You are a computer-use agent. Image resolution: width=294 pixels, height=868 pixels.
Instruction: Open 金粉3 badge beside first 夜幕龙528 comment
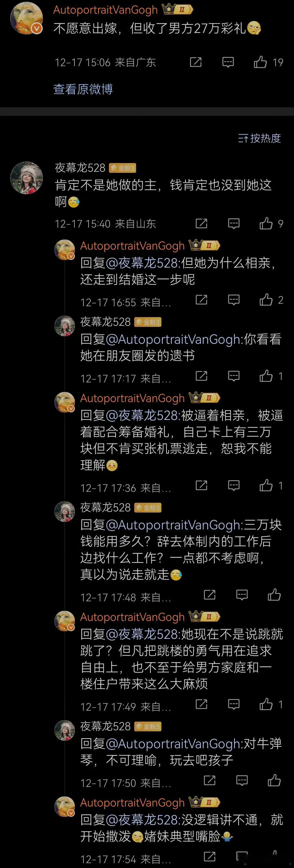(x=123, y=168)
